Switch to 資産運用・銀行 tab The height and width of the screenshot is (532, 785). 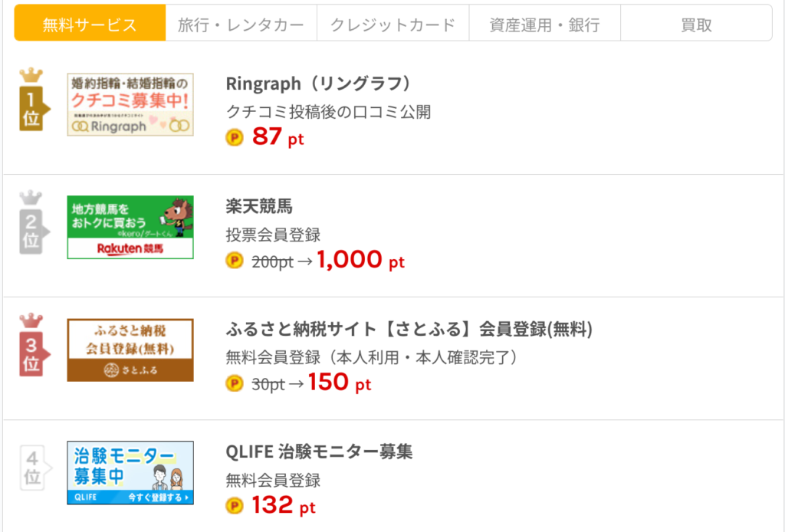point(545,23)
